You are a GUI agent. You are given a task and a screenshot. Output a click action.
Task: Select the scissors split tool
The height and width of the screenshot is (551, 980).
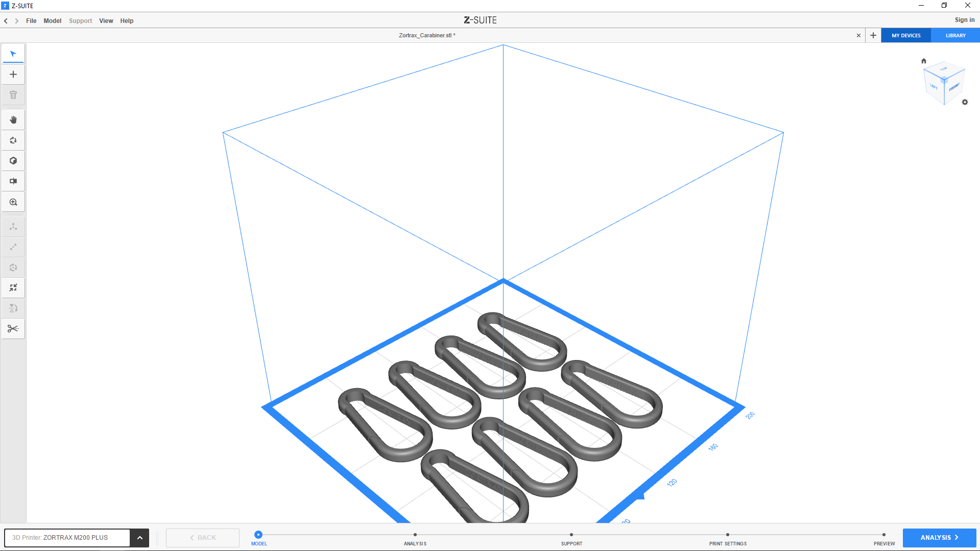tap(13, 328)
